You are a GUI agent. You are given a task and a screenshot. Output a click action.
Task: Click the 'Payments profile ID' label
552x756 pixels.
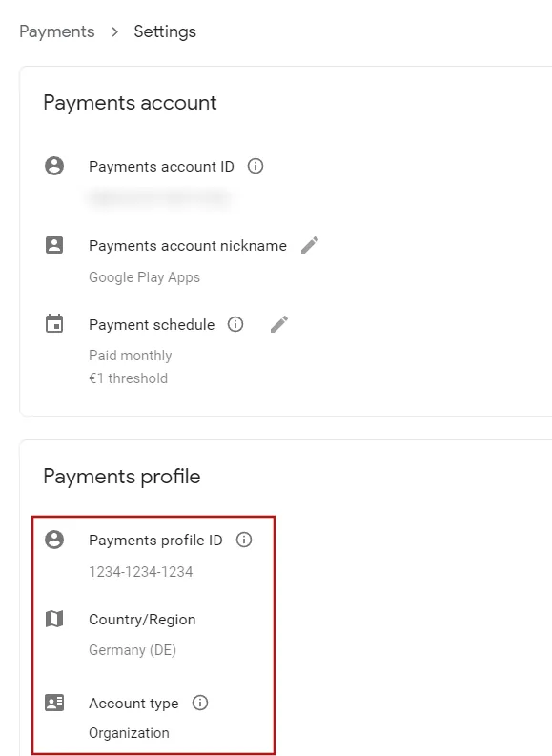pyautogui.click(x=155, y=540)
